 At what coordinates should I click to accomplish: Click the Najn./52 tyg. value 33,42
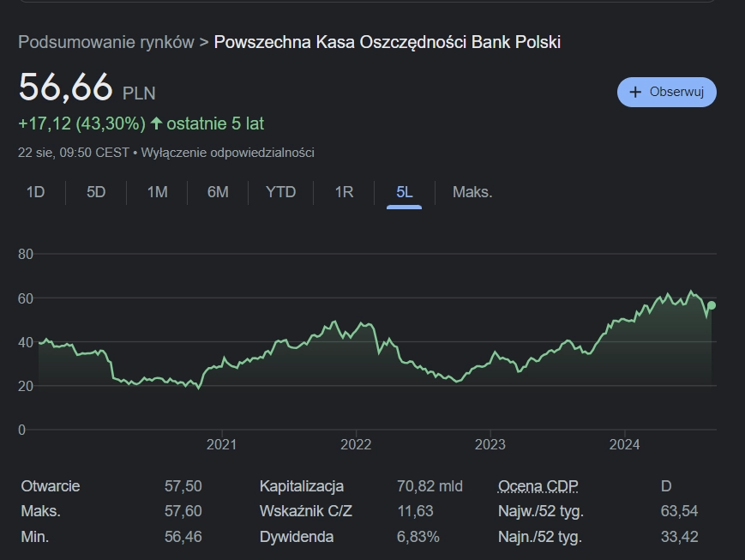tap(680, 537)
